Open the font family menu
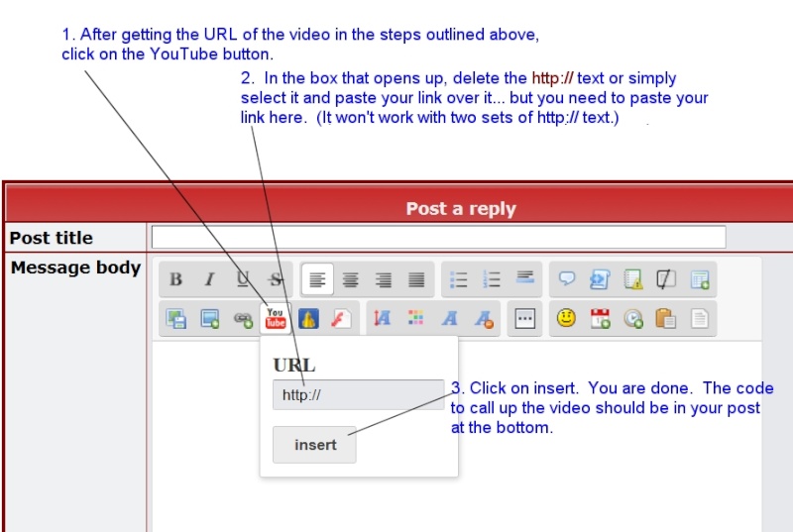Viewport: 793px width, 532px height. click(x=449, y=319)
